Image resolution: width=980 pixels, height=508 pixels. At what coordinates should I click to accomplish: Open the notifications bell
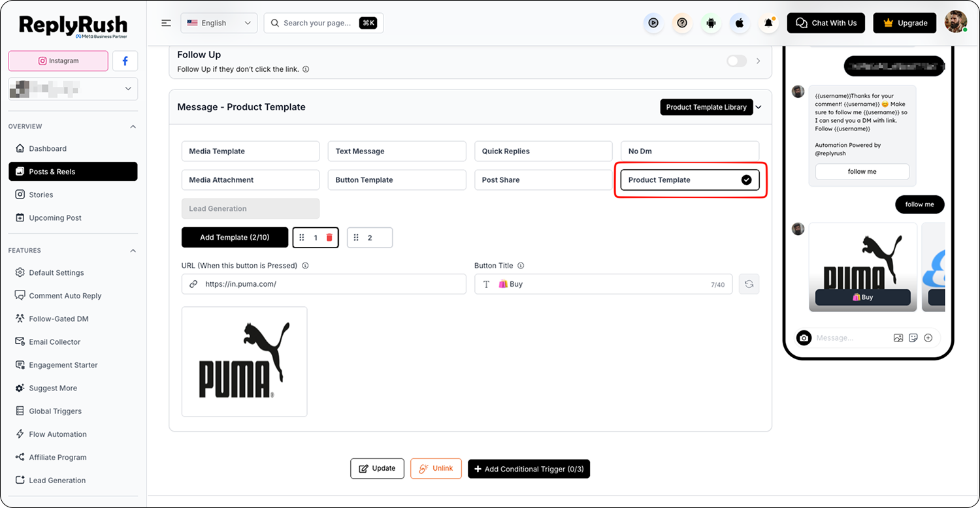coord(768,23)
